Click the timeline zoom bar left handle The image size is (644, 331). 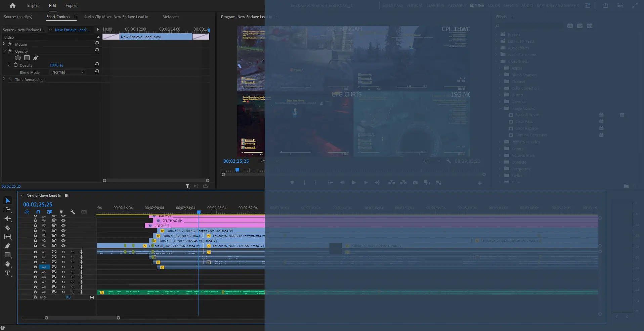pos(46,318)
